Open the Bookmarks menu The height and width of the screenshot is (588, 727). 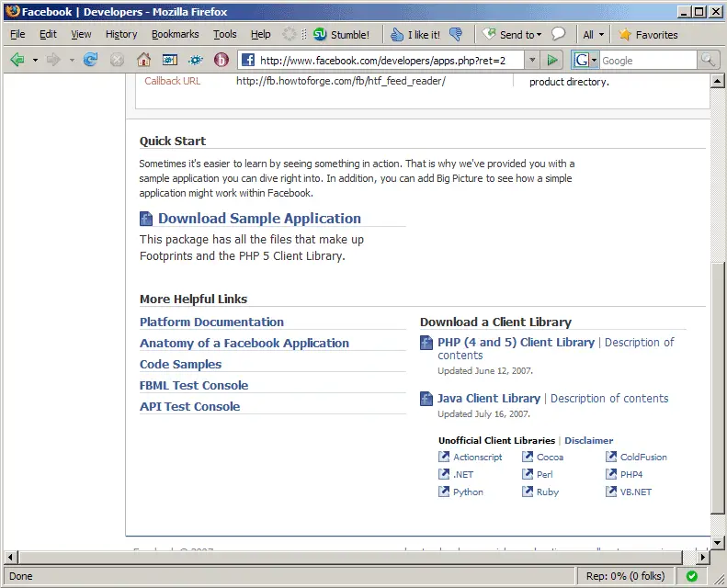[175, 34]
